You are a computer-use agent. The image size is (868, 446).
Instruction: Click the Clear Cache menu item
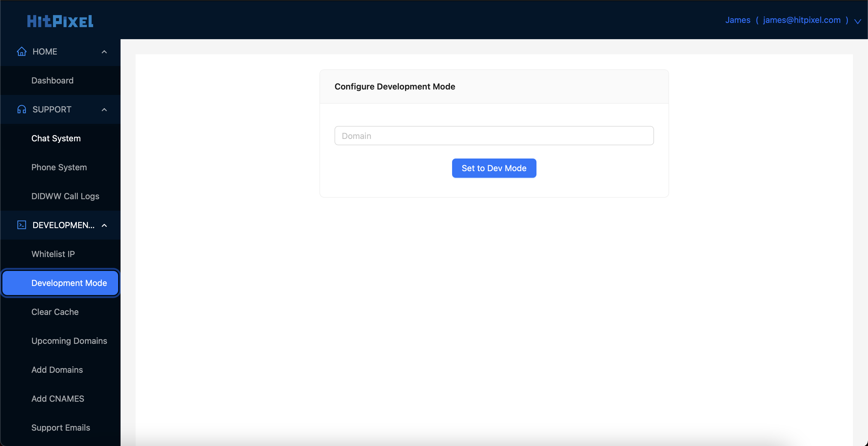pyautogui.click(x=55, y=312)
